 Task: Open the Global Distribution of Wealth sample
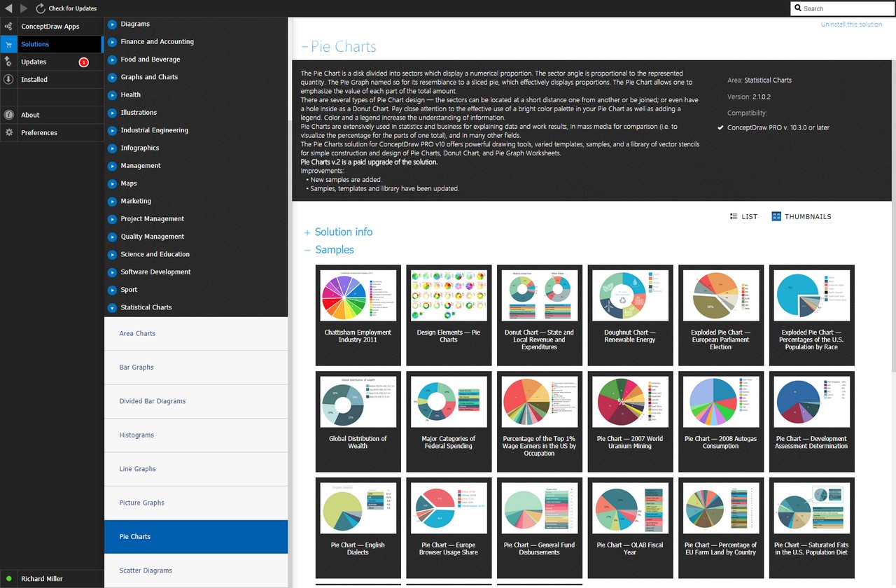(x=358, y=421)
